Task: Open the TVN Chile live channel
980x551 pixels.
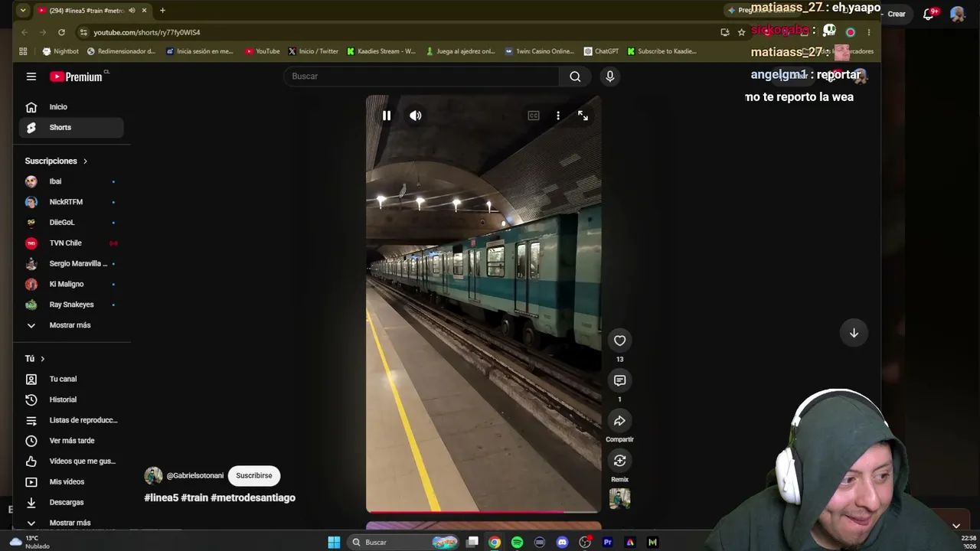Action: point(71,243)
